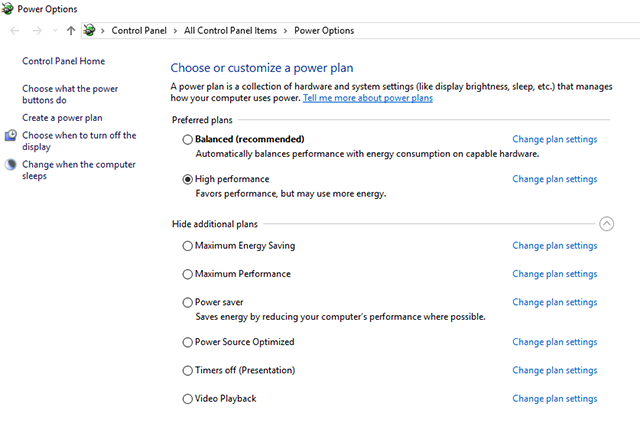The height and width of the screenshot is (433, 640).
Task: Click the computer sleeps moon icon
Action: [x=11, y=165]
